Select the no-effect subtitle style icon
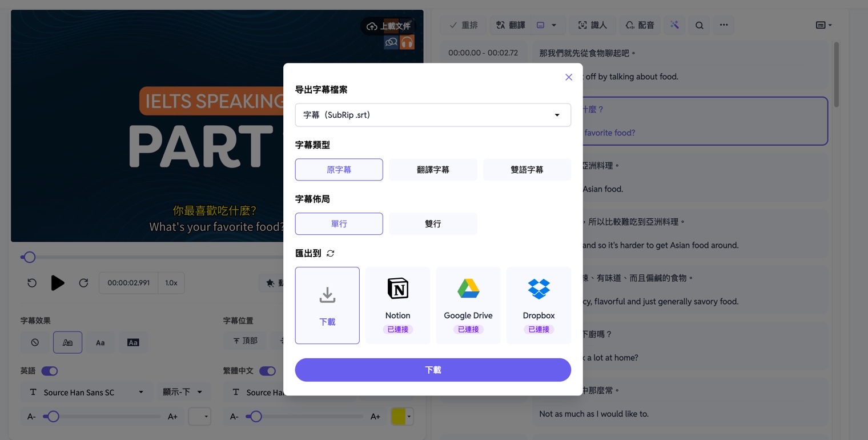The width and height of the screenshot is (868, 440). point(35,342)
